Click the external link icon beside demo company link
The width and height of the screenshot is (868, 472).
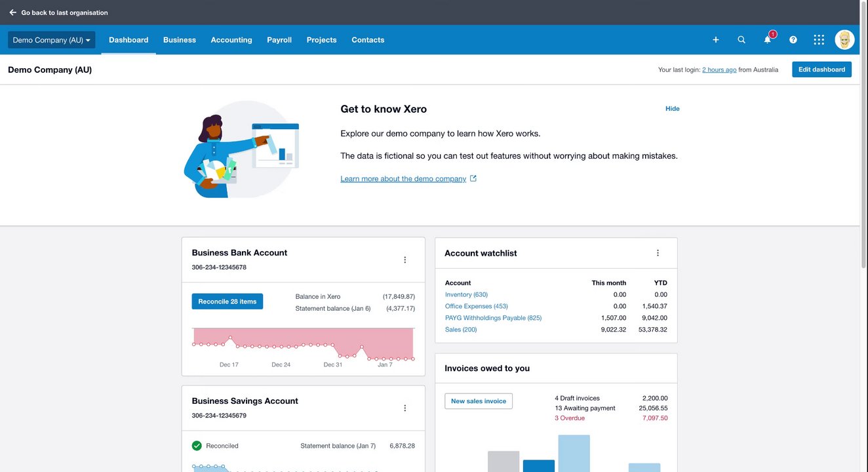(x=473, y=178)
